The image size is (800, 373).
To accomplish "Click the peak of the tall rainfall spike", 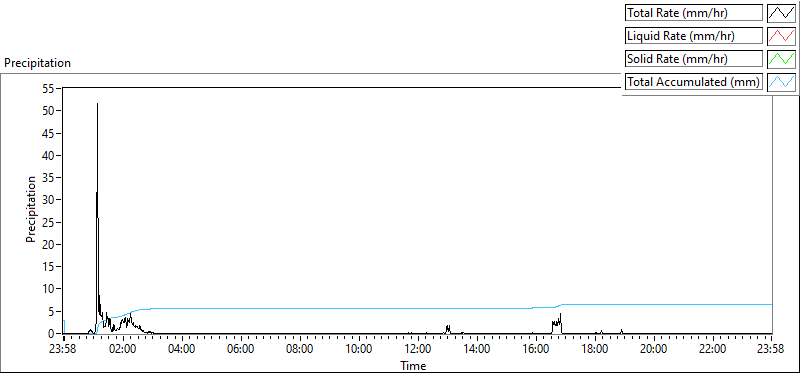I will click(x=97, y=104).
